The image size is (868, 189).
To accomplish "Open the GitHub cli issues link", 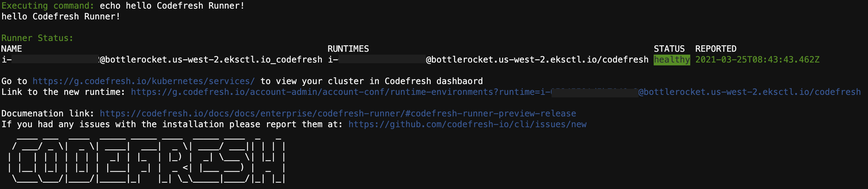I will pos(467,124).
